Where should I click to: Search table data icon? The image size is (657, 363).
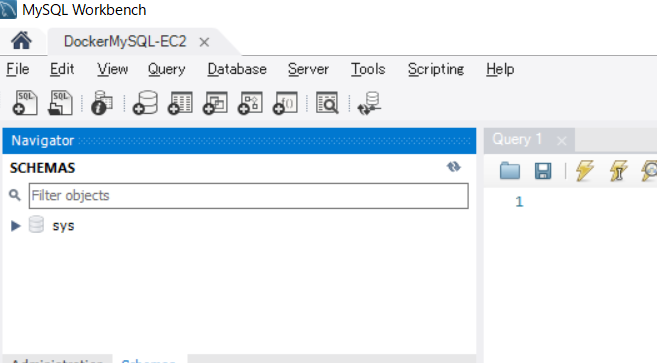click(327, 103)
